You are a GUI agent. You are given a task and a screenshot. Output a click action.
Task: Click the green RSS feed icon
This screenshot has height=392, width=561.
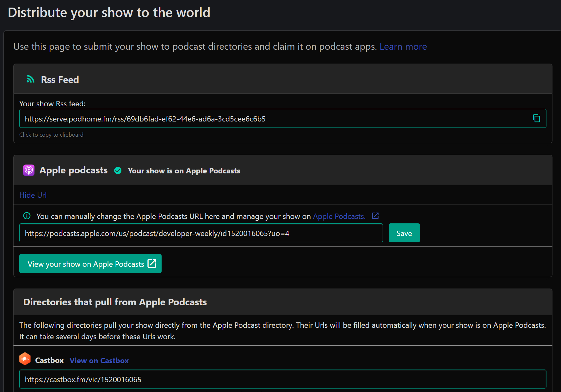pyautogui.click(x=30, y=79)
